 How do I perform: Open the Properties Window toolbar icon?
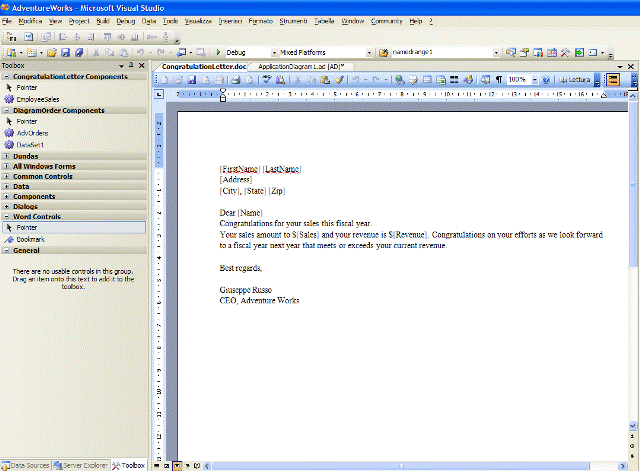[524, 52]
